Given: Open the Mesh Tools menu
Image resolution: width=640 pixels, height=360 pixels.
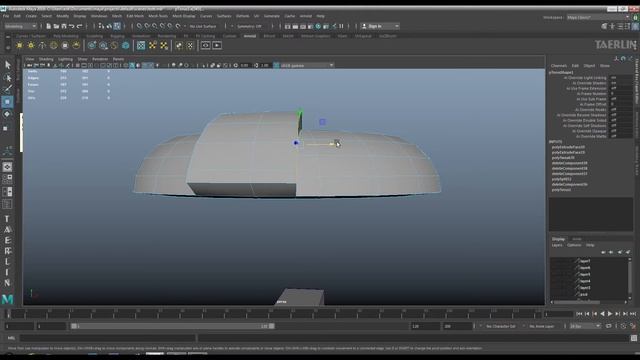Looking at the screenshot, I should click(x=158, y=16).
